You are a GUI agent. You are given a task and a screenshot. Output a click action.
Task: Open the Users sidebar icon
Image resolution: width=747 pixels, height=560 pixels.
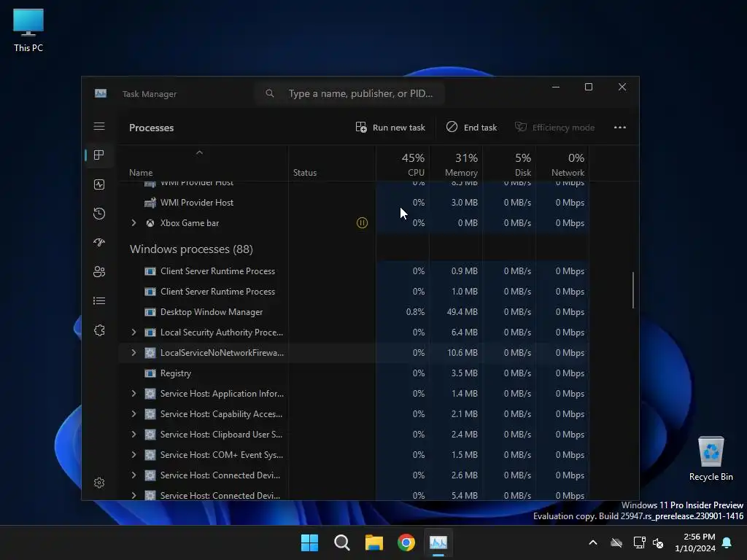(99, 271)
